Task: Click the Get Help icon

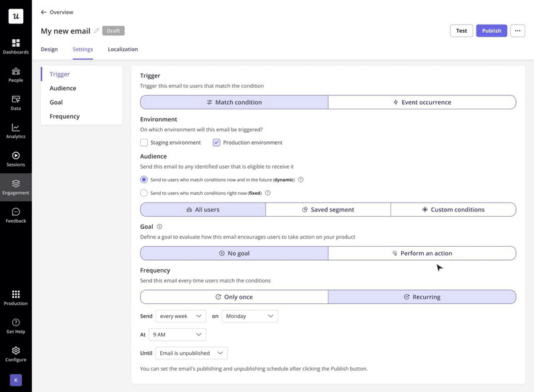Action: pos(15,325)
